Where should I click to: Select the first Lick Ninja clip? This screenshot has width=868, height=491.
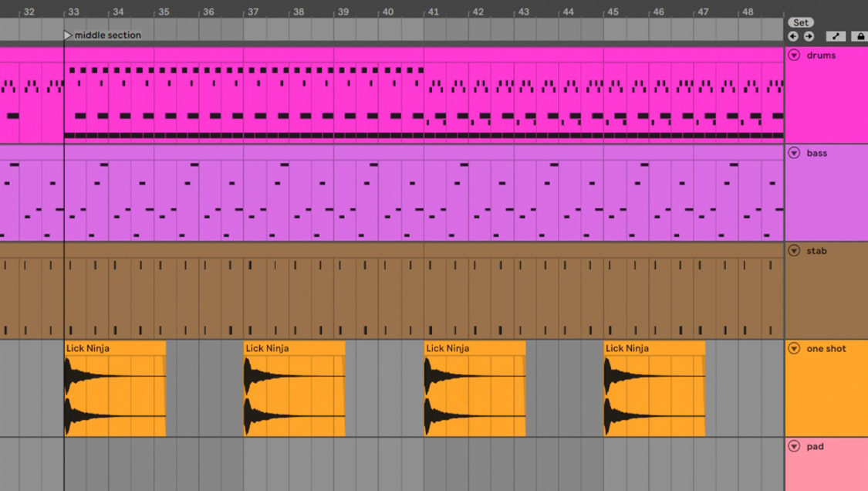(116, 386)
